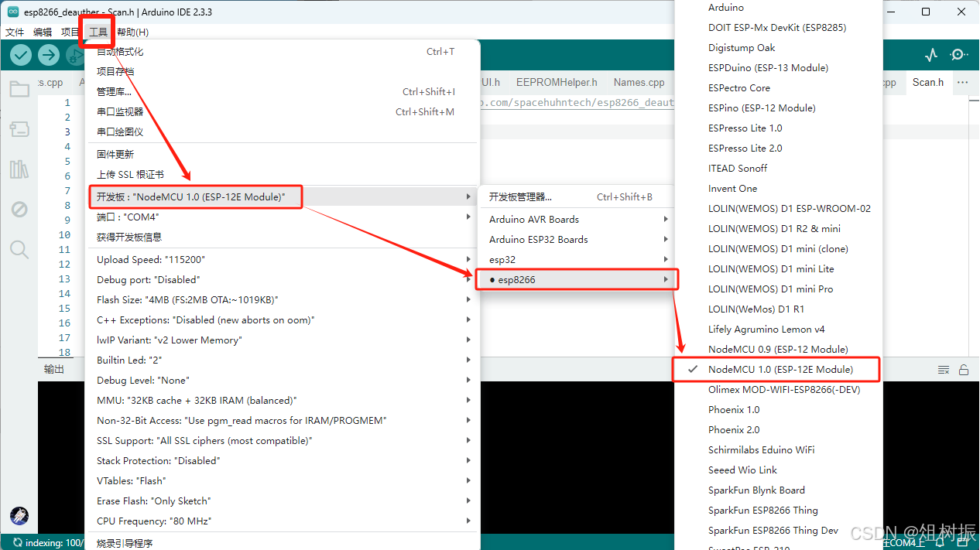Select LOLIN(WEMOS) D1 R2 & mini board
The width and height of the screenshot is (980, 550).
click(778, 228)
